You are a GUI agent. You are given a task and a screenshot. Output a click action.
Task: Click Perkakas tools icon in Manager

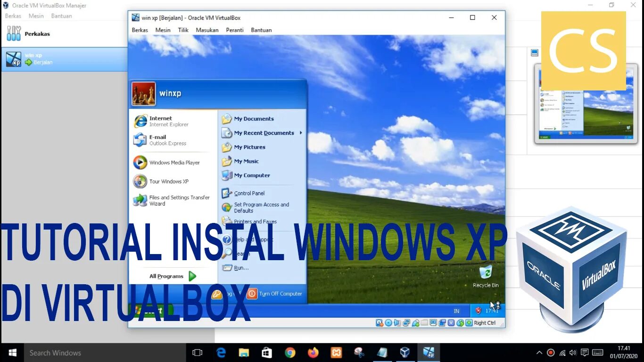14,33
